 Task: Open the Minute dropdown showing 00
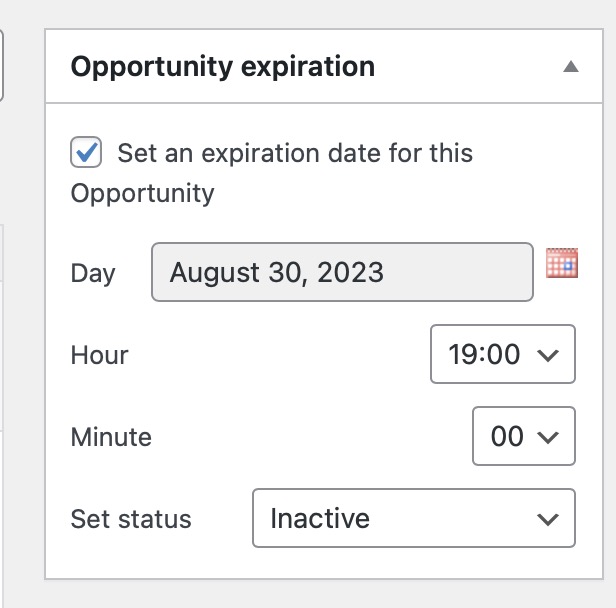click(x=524, y=436)
